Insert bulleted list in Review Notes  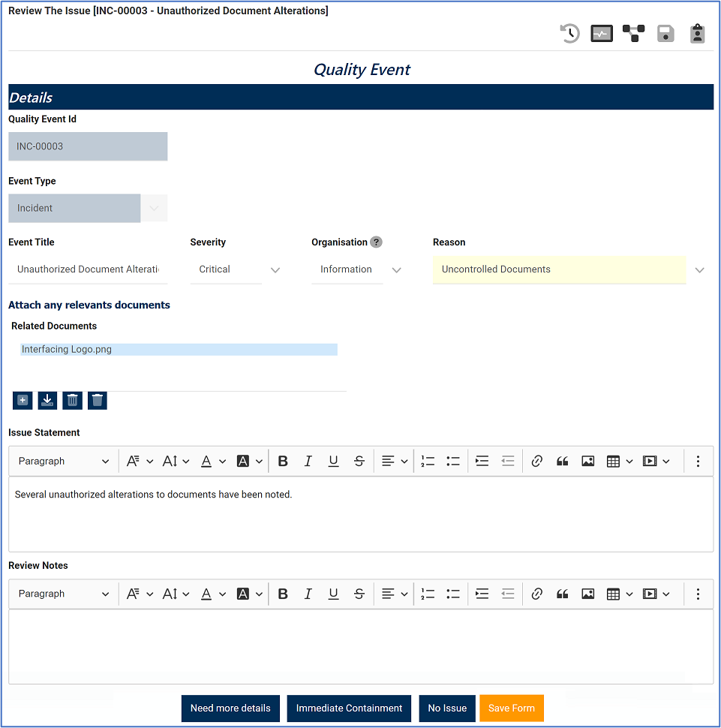(453, 594)
